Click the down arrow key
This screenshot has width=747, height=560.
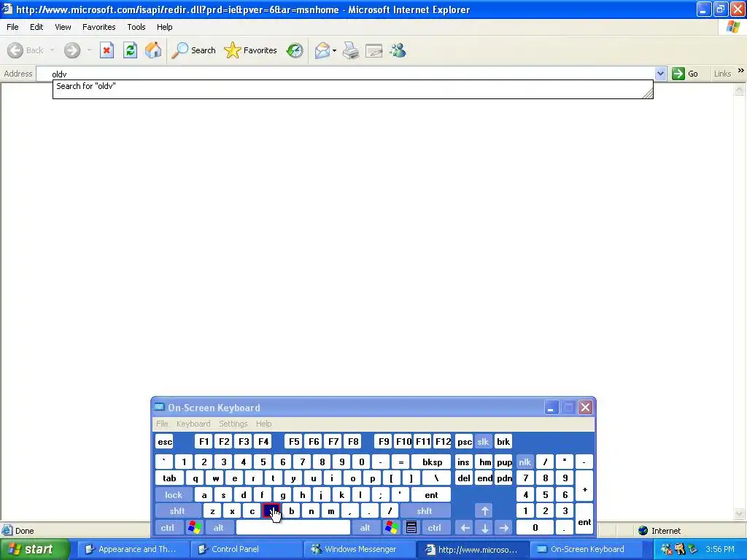click(484, 528)
